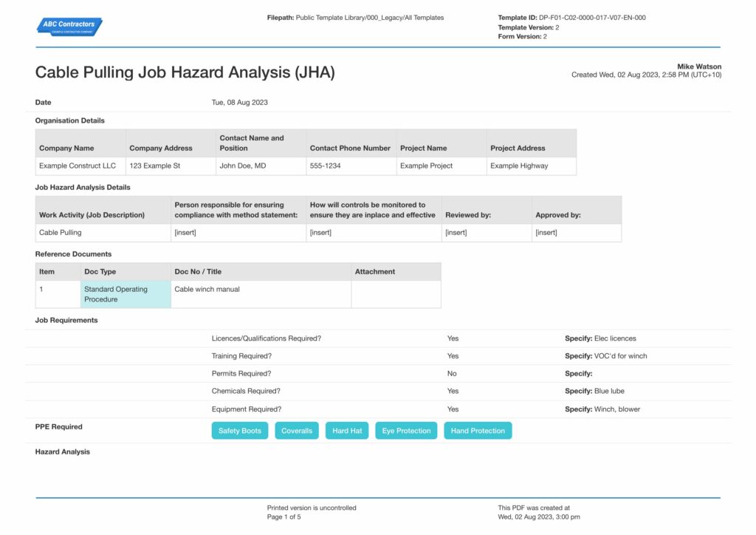
Task: Click the Example Project cell
Action: 441,166
